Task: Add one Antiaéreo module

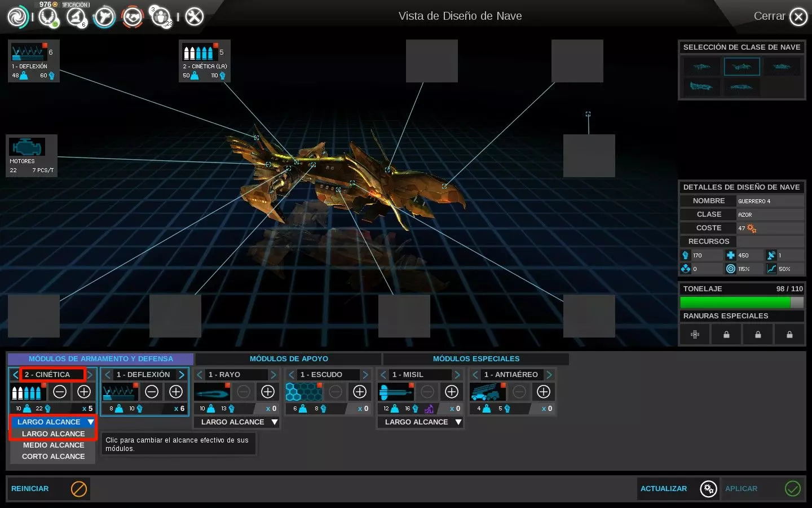Action: pos(544,392)
